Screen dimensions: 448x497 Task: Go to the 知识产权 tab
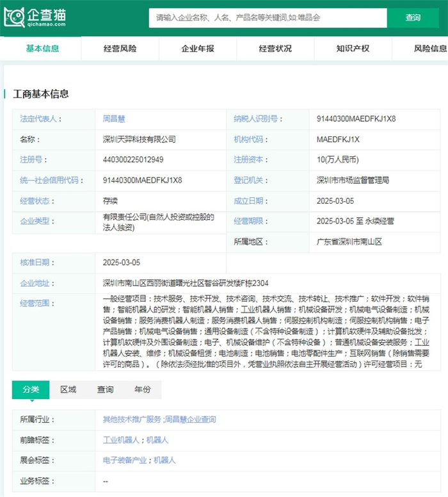tap(353, 49)
